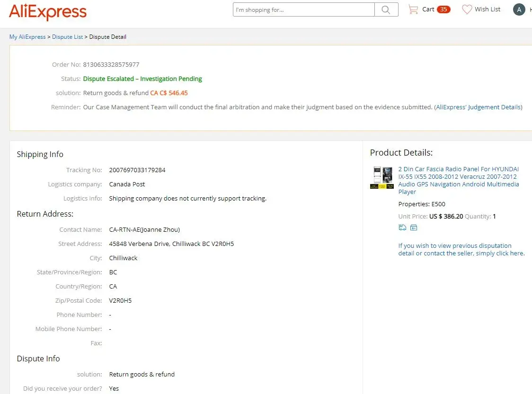Open the account avatar 'A' icon
This screenshot has width=532, height=394.
click(x=519, y=9)
